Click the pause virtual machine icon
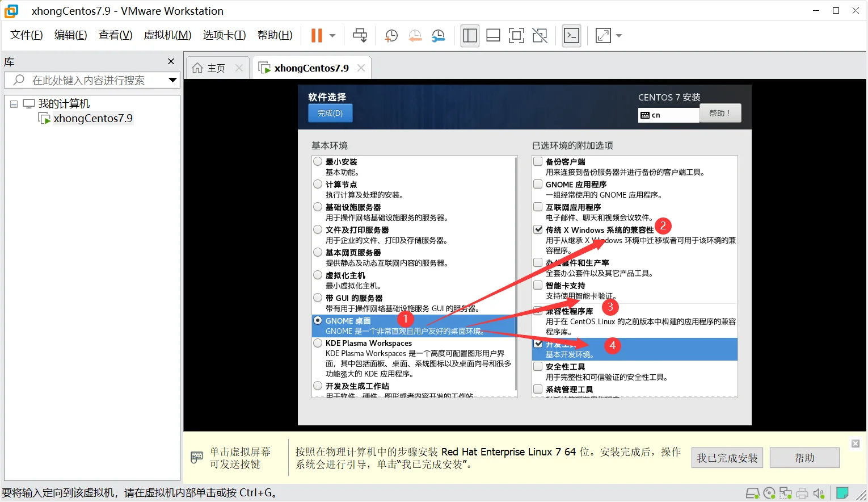 click(x=317, y=36)
